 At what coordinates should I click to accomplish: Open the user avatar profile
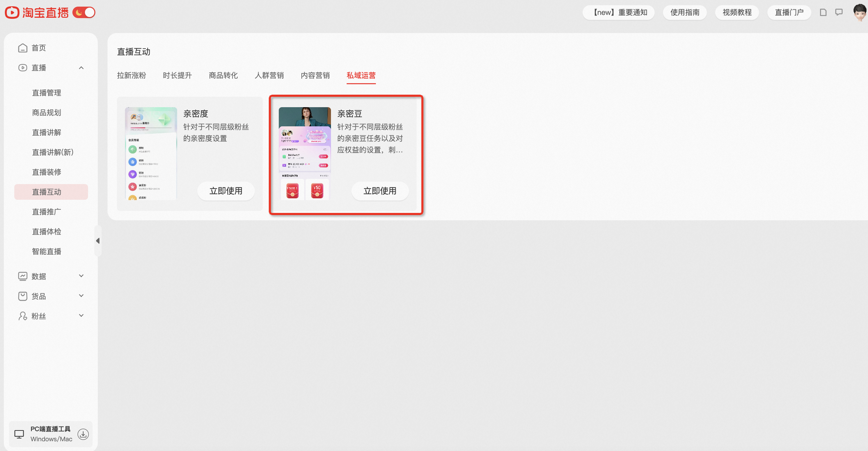pos(860,13)
